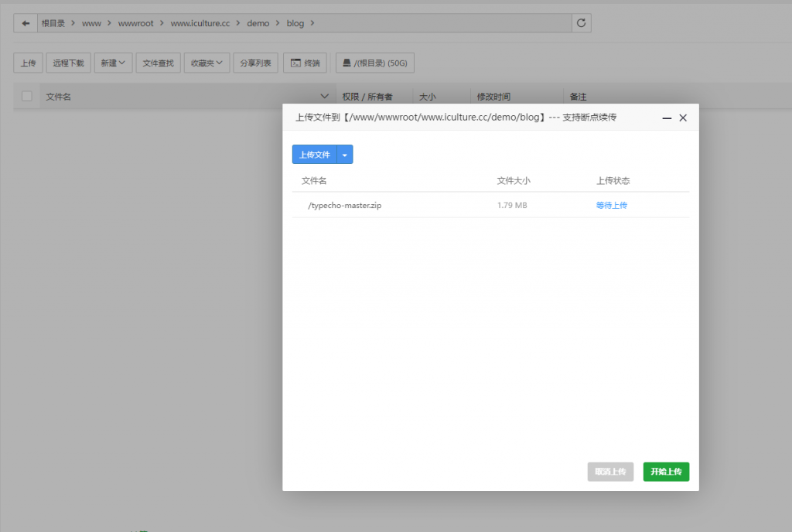Select the /typecho-master.zip file row
Viewport: 792px width, 532px height.
490,205
